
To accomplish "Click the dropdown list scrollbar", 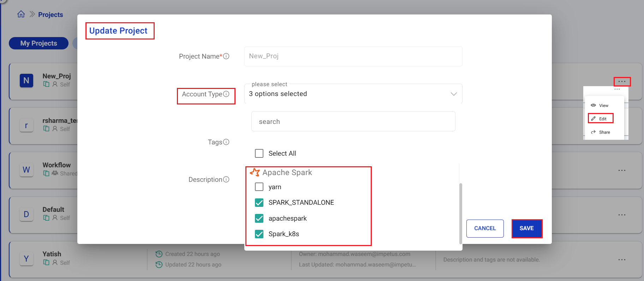I will 460,213.
